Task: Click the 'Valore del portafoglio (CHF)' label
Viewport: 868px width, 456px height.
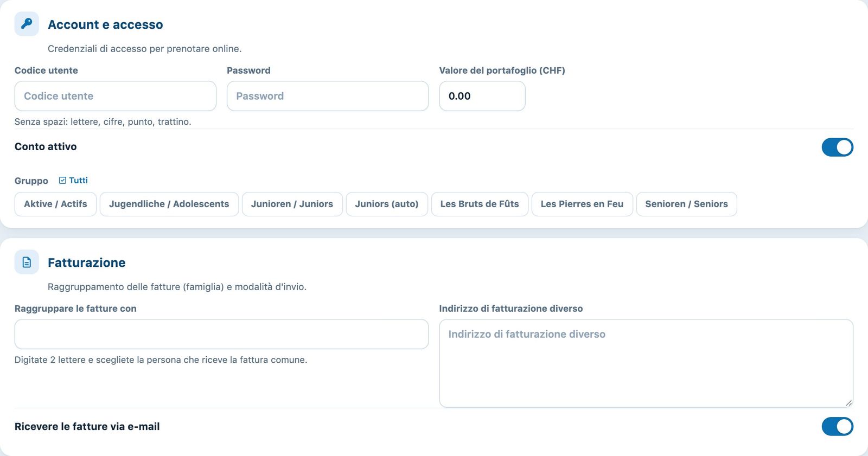Action: point(502,70)
